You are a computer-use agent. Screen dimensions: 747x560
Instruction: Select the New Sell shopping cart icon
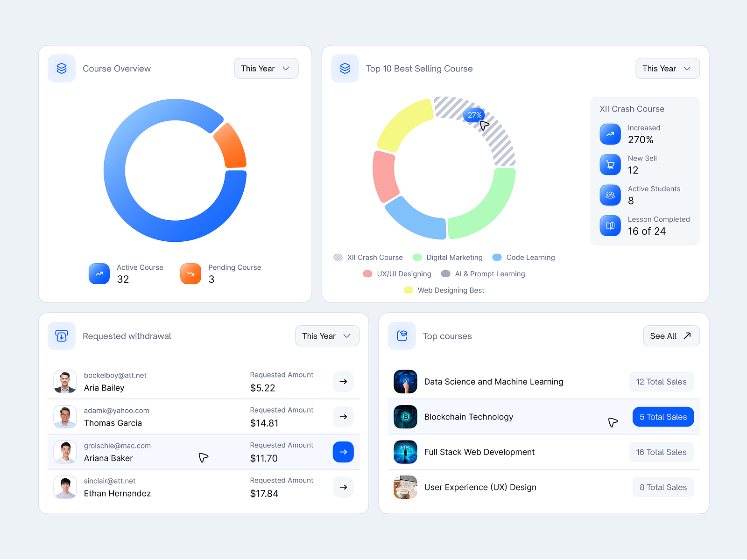coord(610,164)
